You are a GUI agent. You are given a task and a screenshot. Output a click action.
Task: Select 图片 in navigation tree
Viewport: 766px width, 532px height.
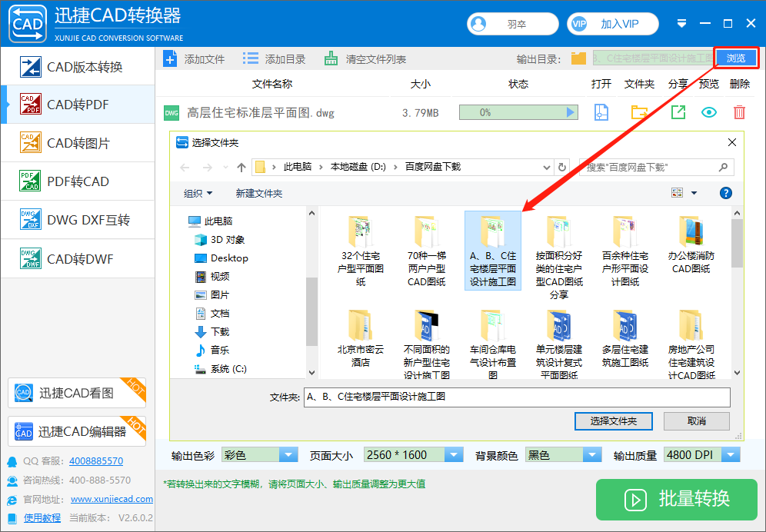(212, 295)
